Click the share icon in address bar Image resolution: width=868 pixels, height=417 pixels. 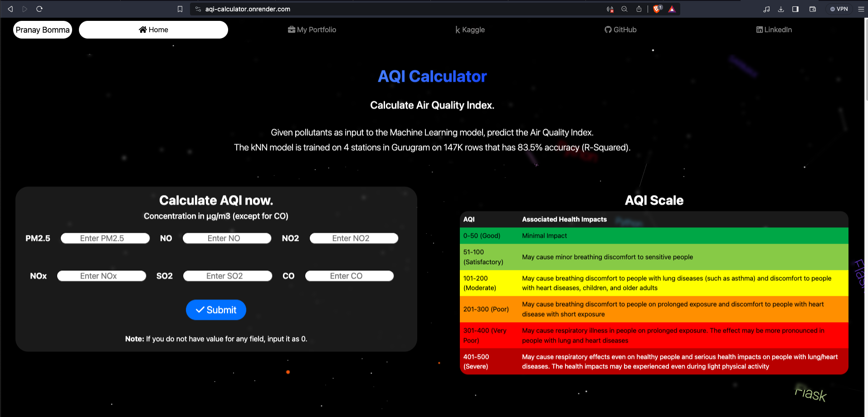point(639,9)
